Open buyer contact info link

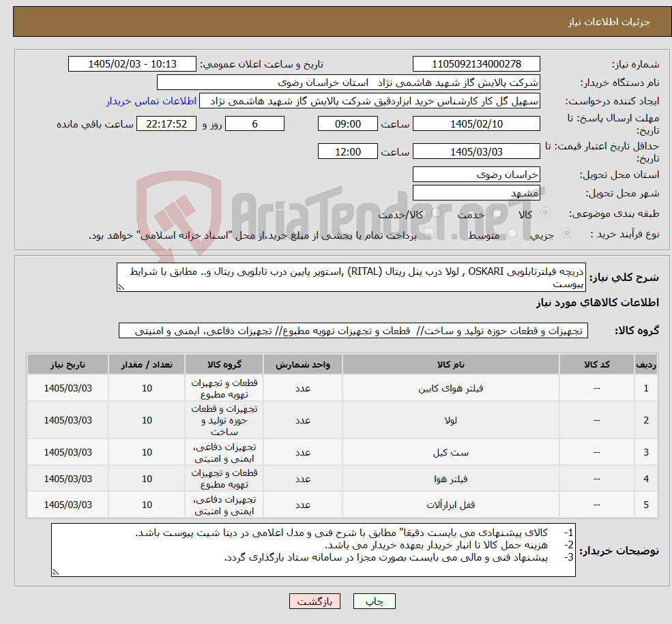151,101
